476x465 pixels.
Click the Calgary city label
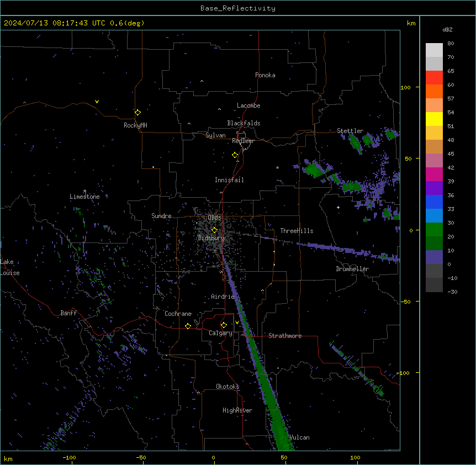coord(220,333)
